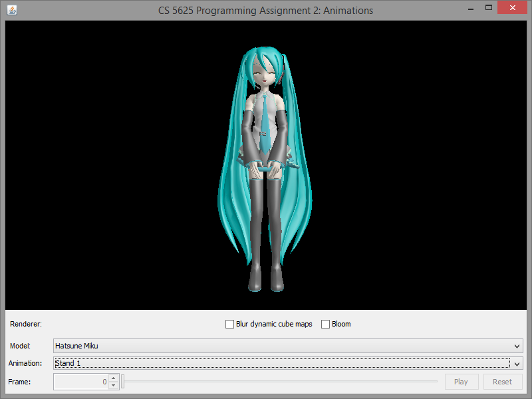Viewport: 532px width, 399px height.
Task: Expand the Model dropdown arrow
Action: coord(517,346)
